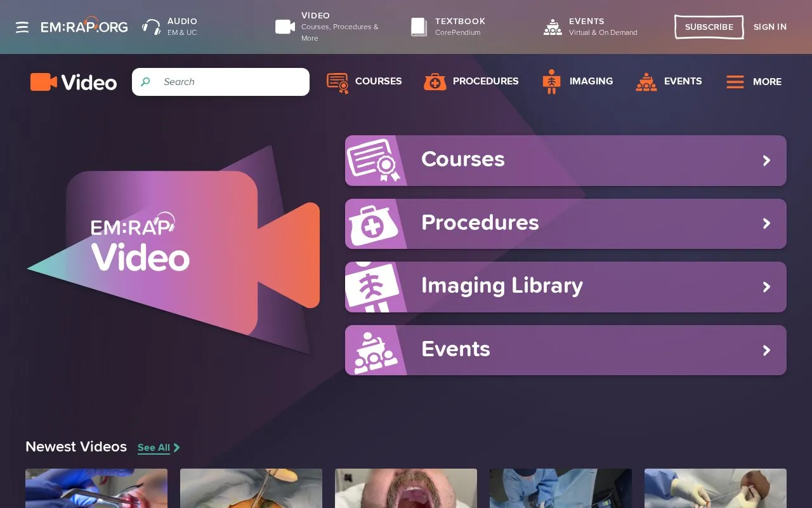812x508 pixels.
Task: Open EVENTS Virtual & On Demand
Action: point(591,27)
